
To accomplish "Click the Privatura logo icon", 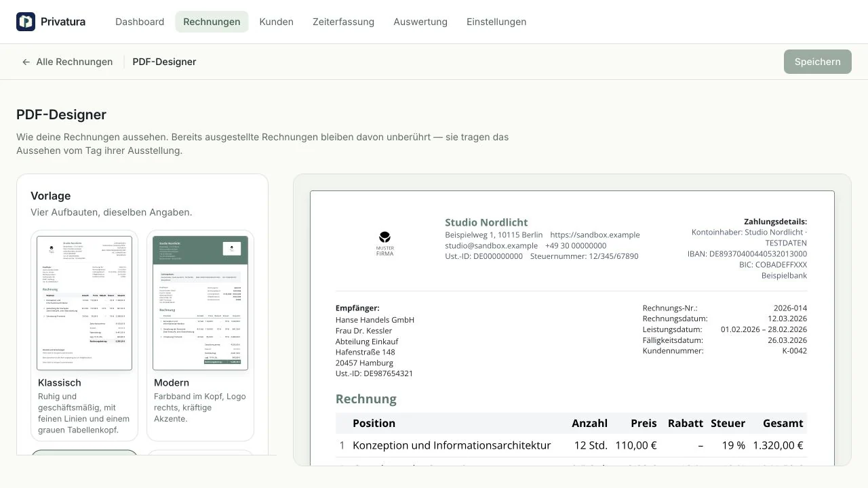I will 26,22.
